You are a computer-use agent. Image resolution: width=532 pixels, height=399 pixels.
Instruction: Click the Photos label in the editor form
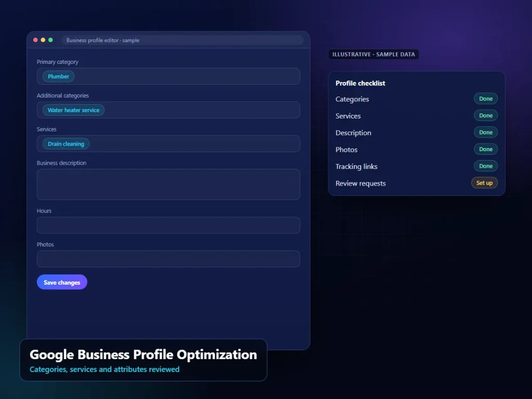tap(45, 244)
